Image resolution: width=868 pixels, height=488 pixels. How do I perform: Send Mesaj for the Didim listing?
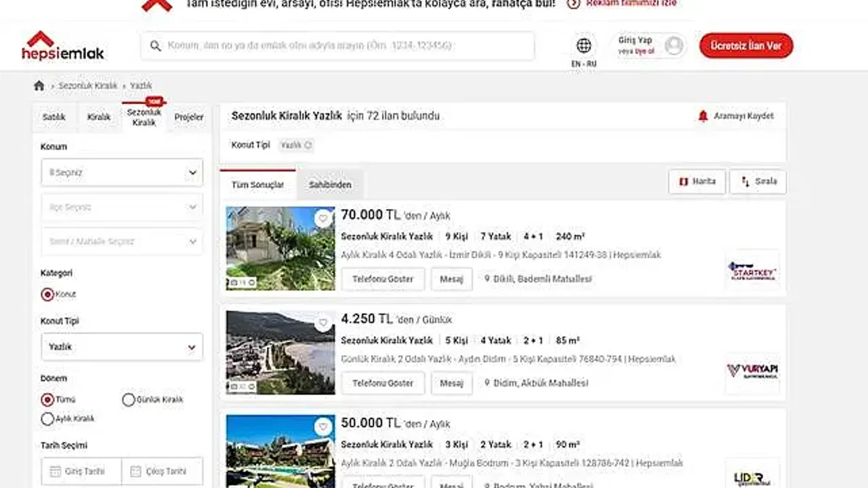pyautogui.click(x=451, y=383)
